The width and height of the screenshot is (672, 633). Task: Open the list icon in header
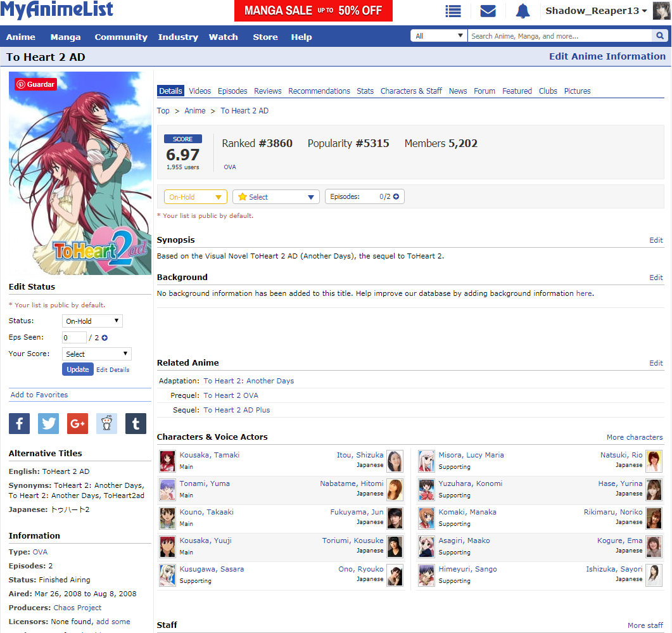point(453,11)
